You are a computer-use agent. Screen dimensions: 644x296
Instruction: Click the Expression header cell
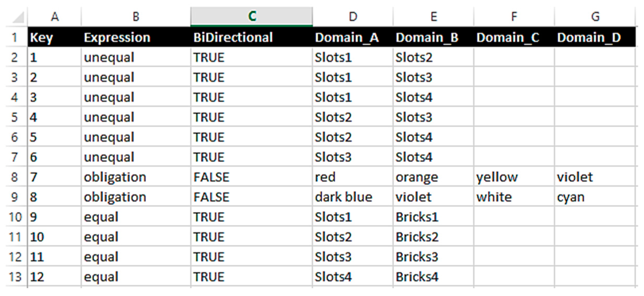(x=117, y=38)
